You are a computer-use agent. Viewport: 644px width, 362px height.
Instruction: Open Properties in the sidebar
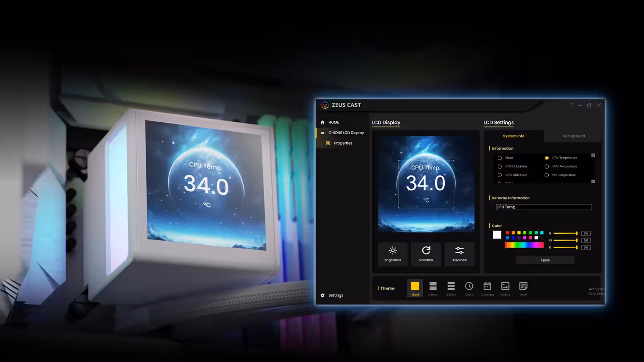click(x=339, y=143)
